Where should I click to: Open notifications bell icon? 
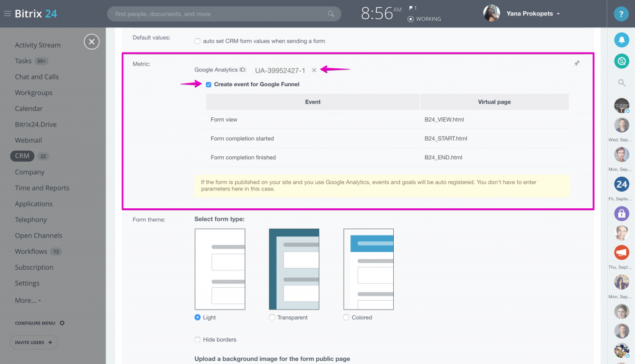tap(621, 40)
